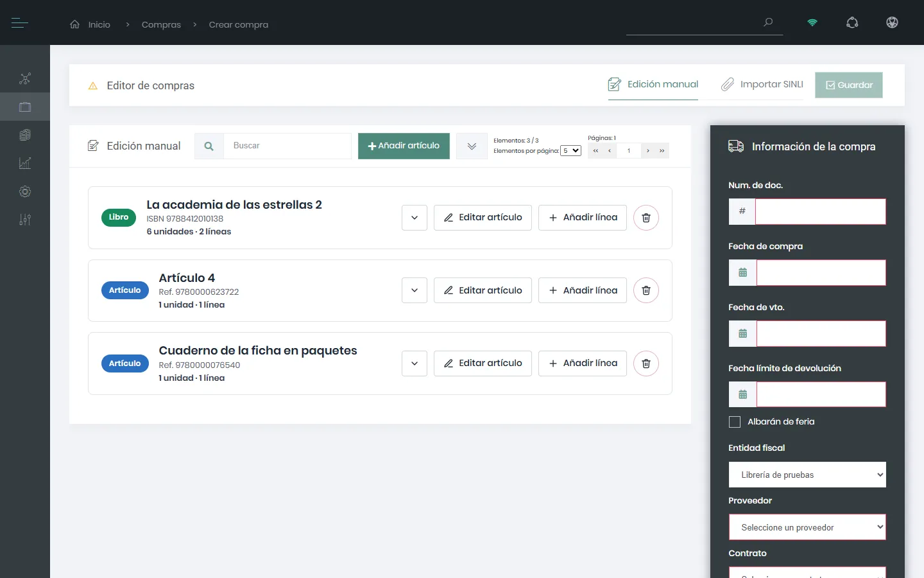Click the magnifier icon beside Buscar
The height and width of the screenshot is (578, 924).
[x=209, y=146]
